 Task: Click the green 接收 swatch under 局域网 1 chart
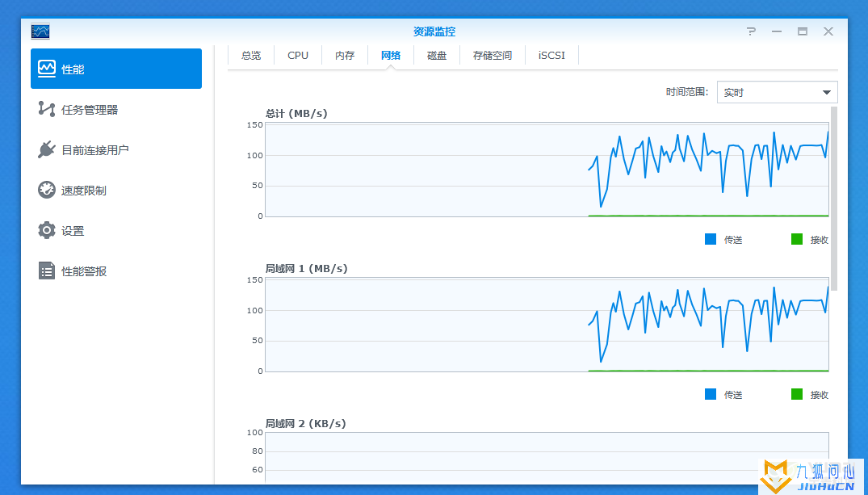[797, 394]
